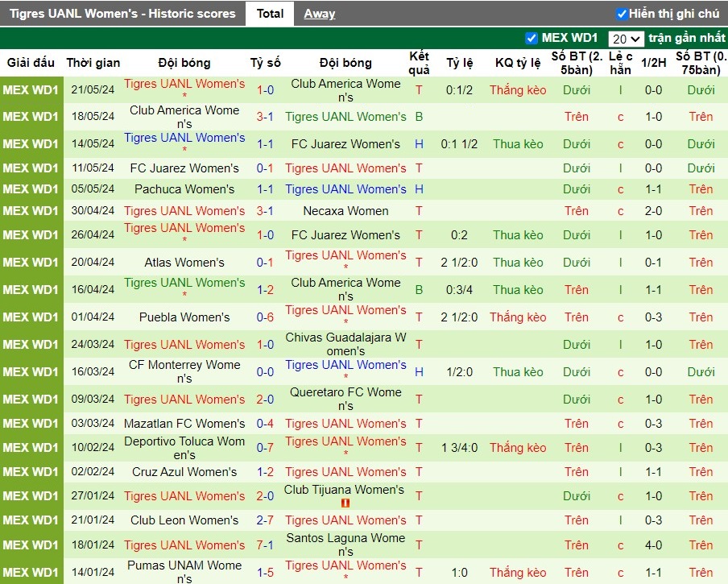This screenshot has width=728, height=584.
Task: Click Thua kèo result on 14/05/24
Action: click(x=518, y=144)
